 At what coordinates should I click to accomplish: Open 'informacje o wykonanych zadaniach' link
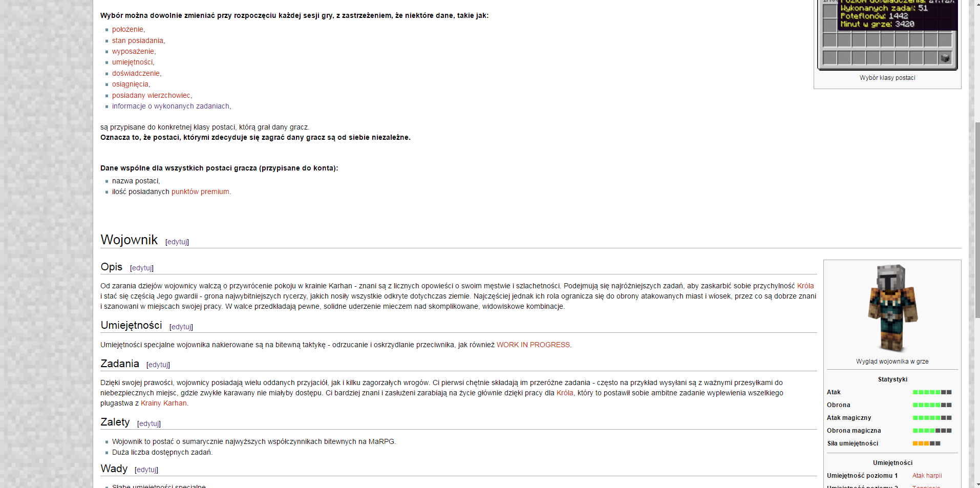[x=171, y=106]
